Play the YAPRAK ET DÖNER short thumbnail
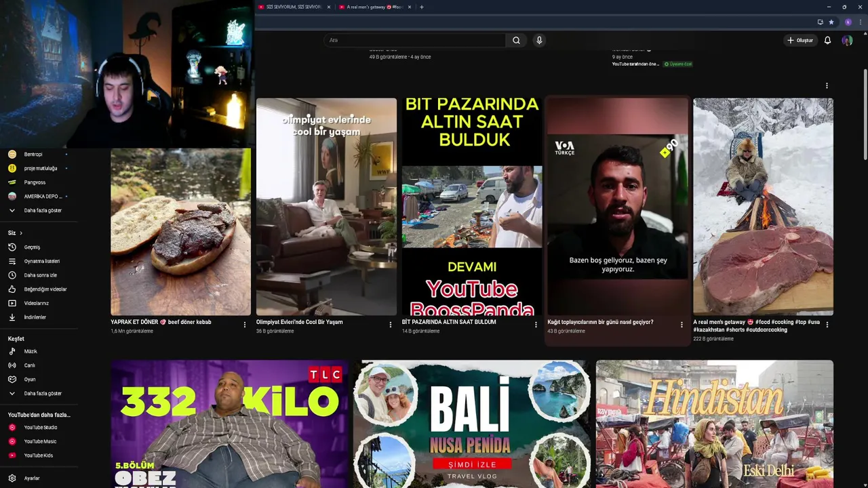 tap(181, 232)
